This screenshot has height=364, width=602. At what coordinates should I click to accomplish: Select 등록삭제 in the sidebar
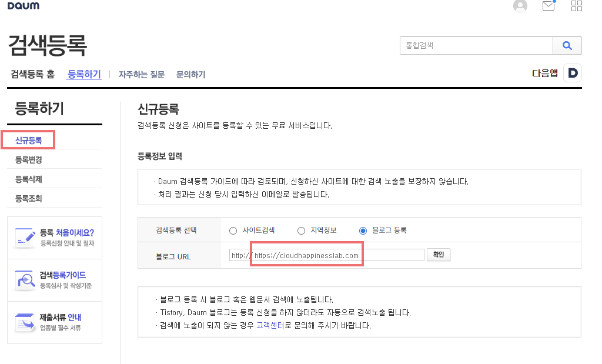pyautogui.click(x=29, y=179)
